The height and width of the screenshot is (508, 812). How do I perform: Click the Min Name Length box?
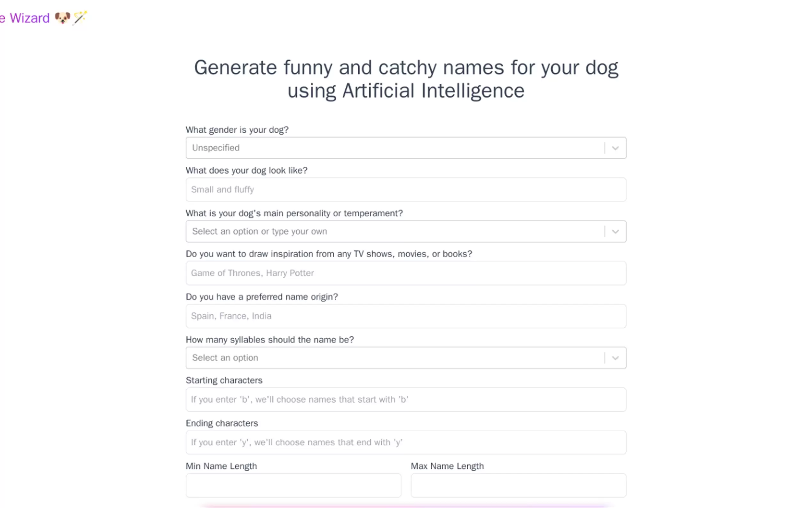click(293, 485)
